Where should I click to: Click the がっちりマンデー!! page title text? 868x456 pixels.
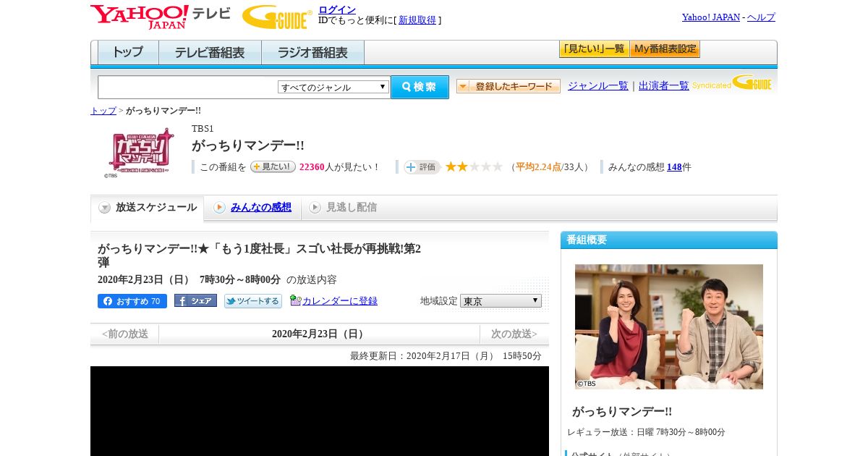coord(248,145)
